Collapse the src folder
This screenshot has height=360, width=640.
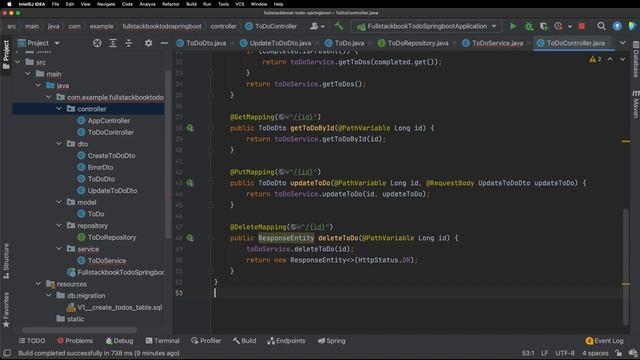(18, 62)
